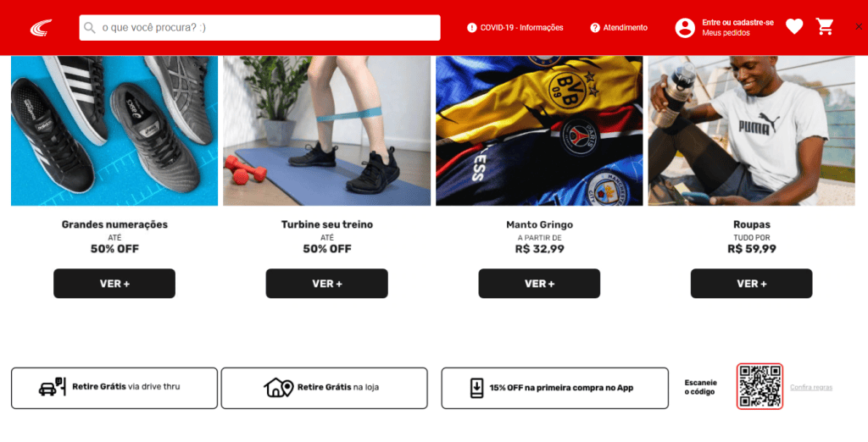Viewport: 868px width, 442px height.
Task: Click the store location house icon
Action: click(279, 387)
